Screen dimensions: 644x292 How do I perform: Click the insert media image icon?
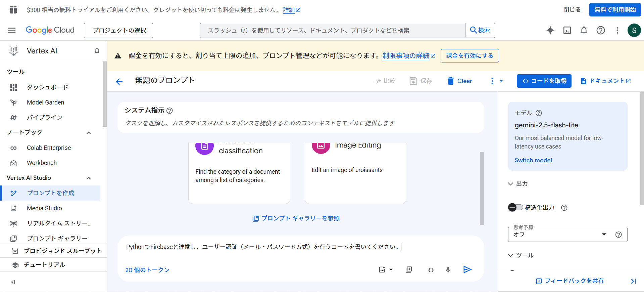382,269
